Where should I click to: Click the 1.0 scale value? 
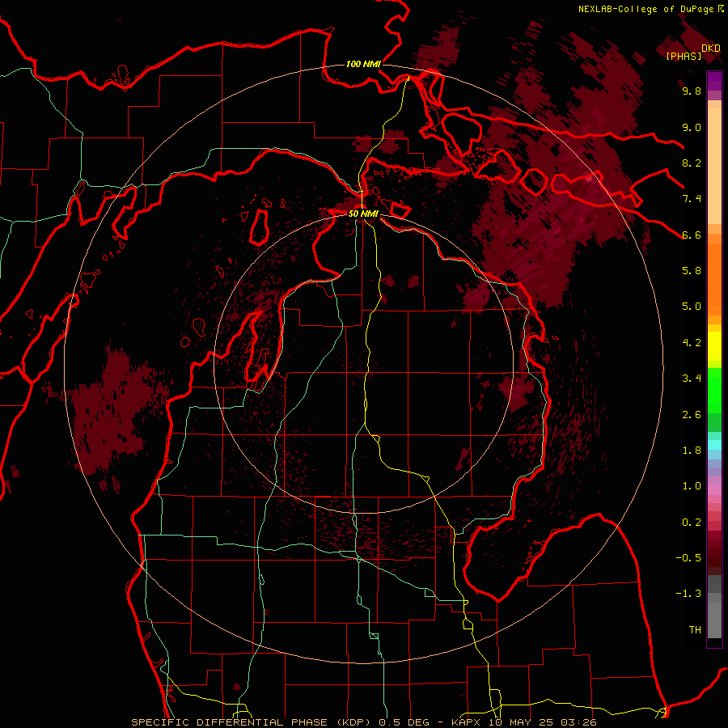(x=692, y=486)
